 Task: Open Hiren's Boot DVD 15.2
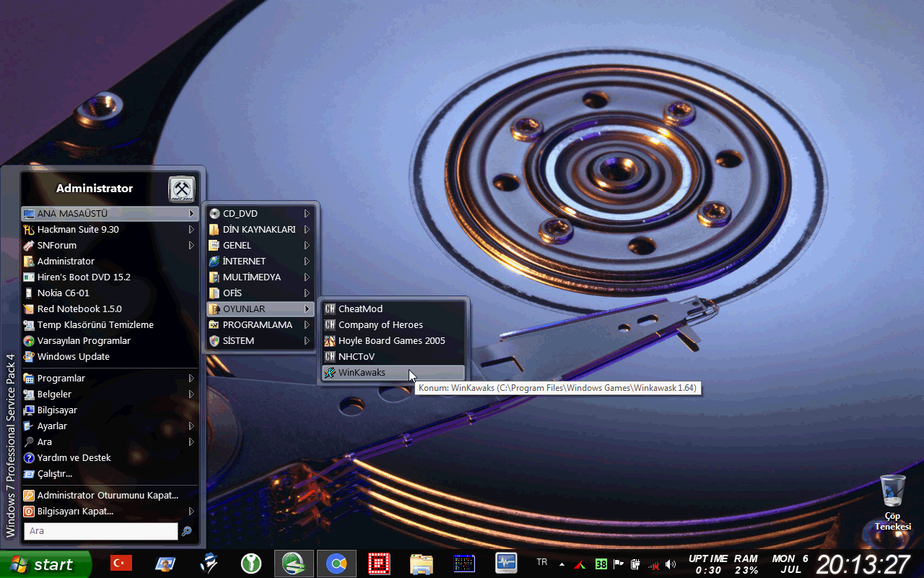click(110, 277)
